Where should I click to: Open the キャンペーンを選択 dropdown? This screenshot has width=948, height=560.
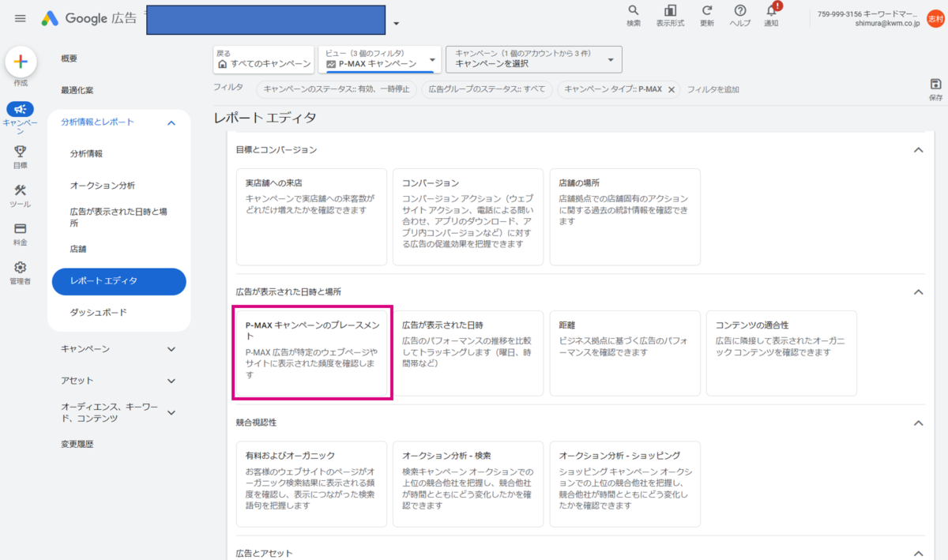534,59
